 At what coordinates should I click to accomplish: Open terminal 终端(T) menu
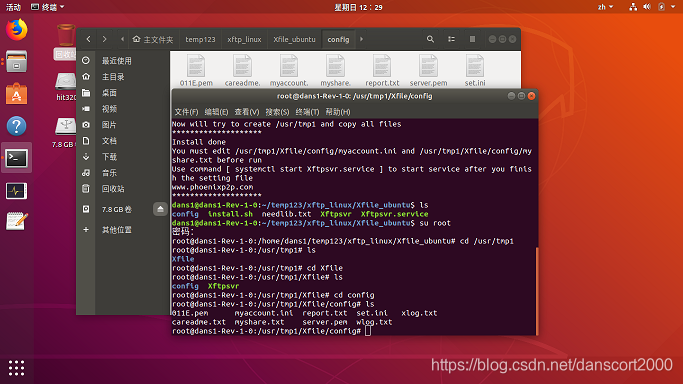307,112
